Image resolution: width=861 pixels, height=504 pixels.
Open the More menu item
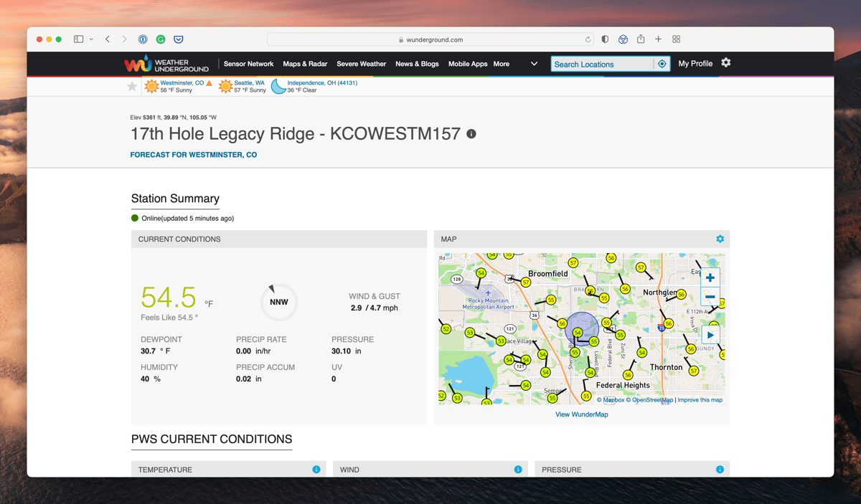pos(502,64)
